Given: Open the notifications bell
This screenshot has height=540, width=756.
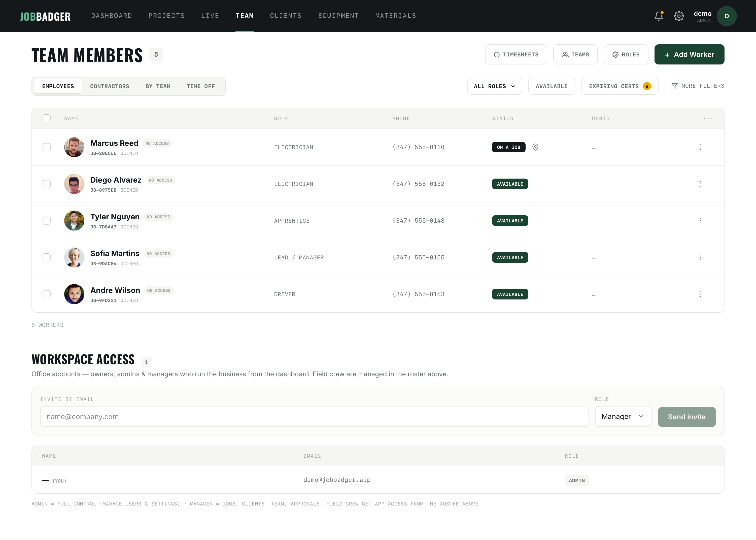Looking at the screenshot, I should point(659,16).
